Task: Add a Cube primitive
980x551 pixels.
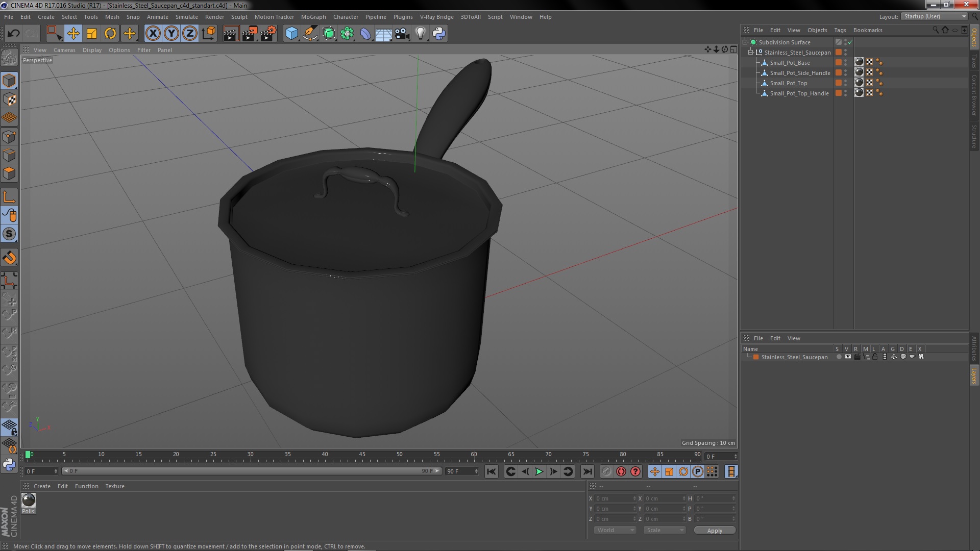Action: pyautogui.click(x=291, y=34)
